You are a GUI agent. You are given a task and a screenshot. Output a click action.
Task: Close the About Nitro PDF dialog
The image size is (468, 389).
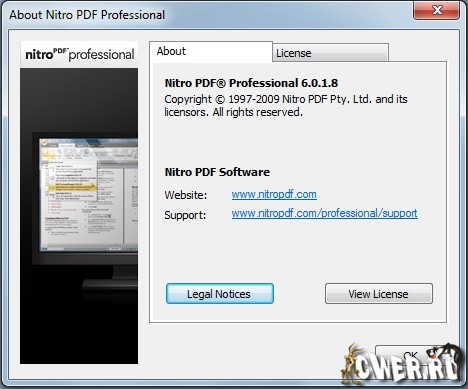(x=437, y=10)
